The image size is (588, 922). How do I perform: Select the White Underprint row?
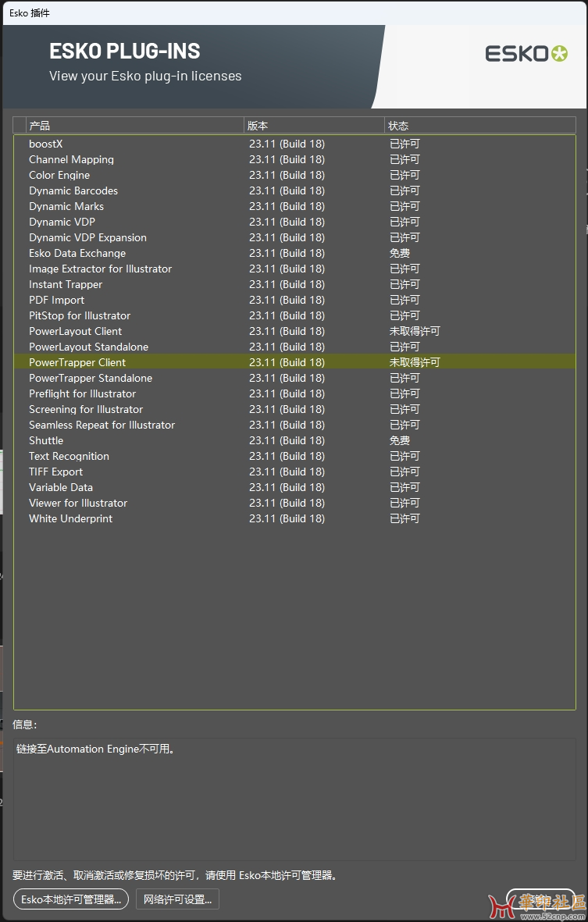[294, 518]
